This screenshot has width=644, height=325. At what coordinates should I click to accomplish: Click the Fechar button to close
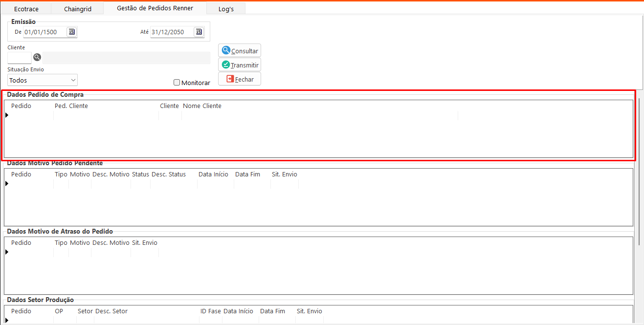pyautogui.click(x=240, y=79)
